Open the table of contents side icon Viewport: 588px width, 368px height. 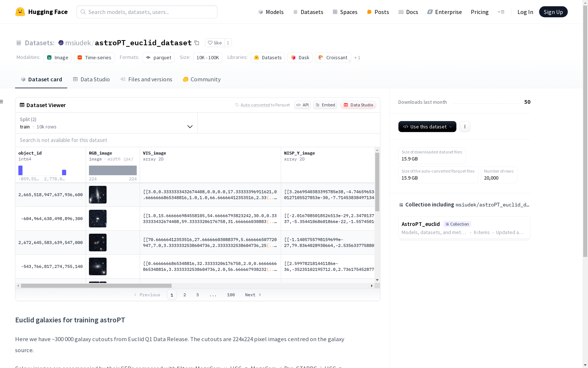click(1, 102)
